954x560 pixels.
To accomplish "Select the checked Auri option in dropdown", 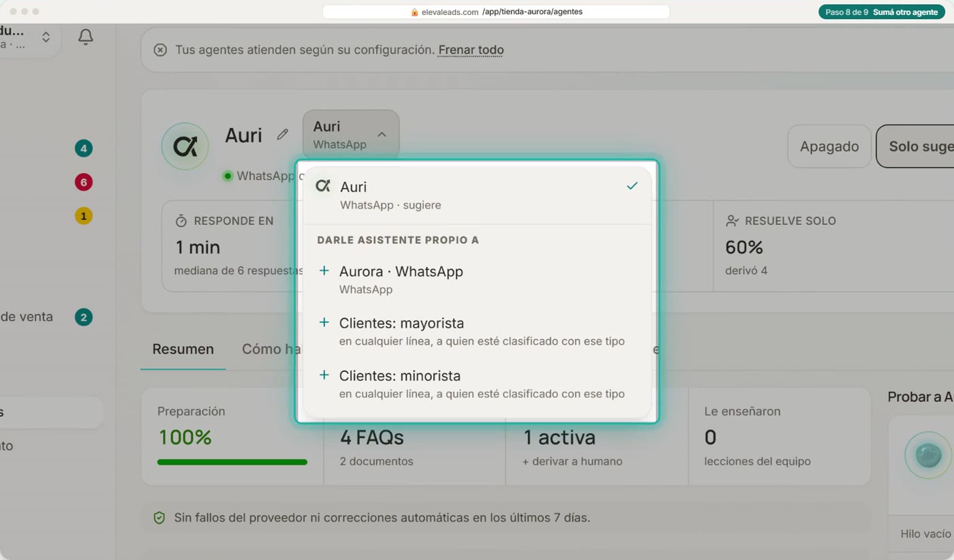I will point(477,195).
